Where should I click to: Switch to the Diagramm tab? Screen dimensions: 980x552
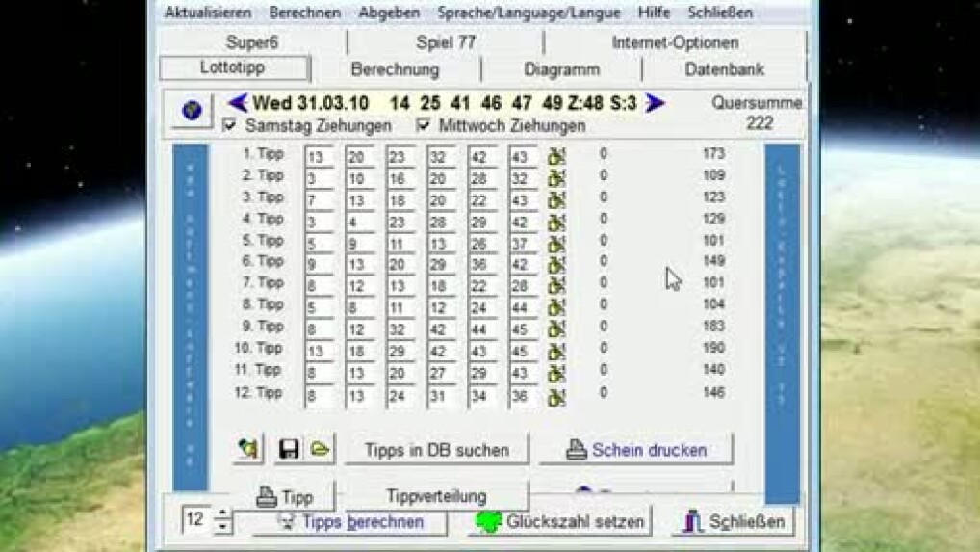click(561, 69)
